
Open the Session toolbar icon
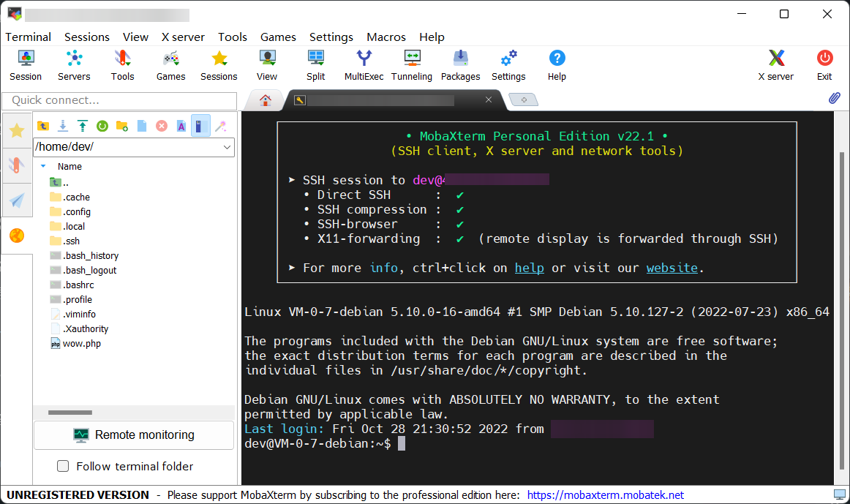tap(26, 65)
